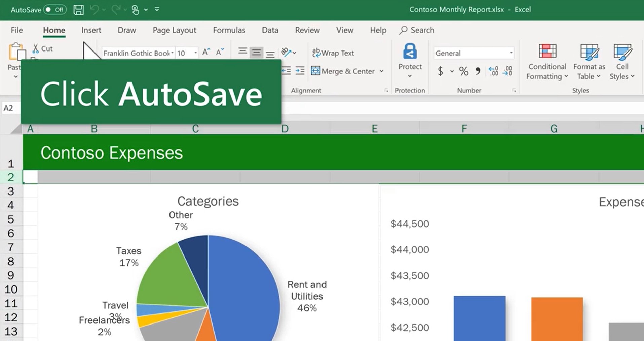
Task: Click the orange bar in the bar chart
Action: [557, 319]
